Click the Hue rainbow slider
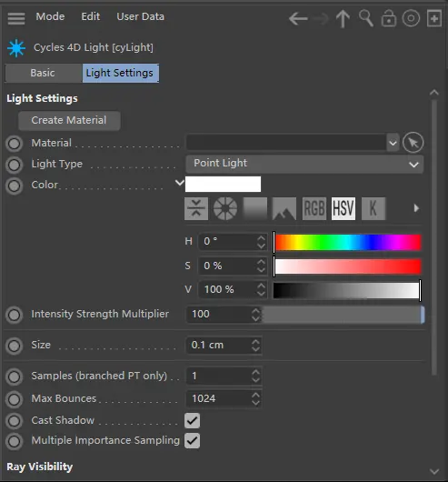 point(348,242)
